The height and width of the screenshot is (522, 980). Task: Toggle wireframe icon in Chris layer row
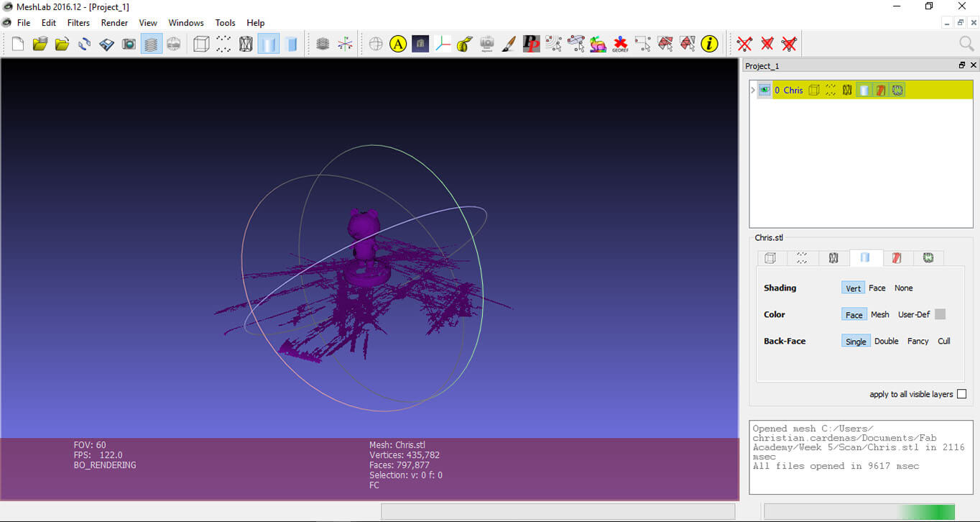click(x=847, y=90)
